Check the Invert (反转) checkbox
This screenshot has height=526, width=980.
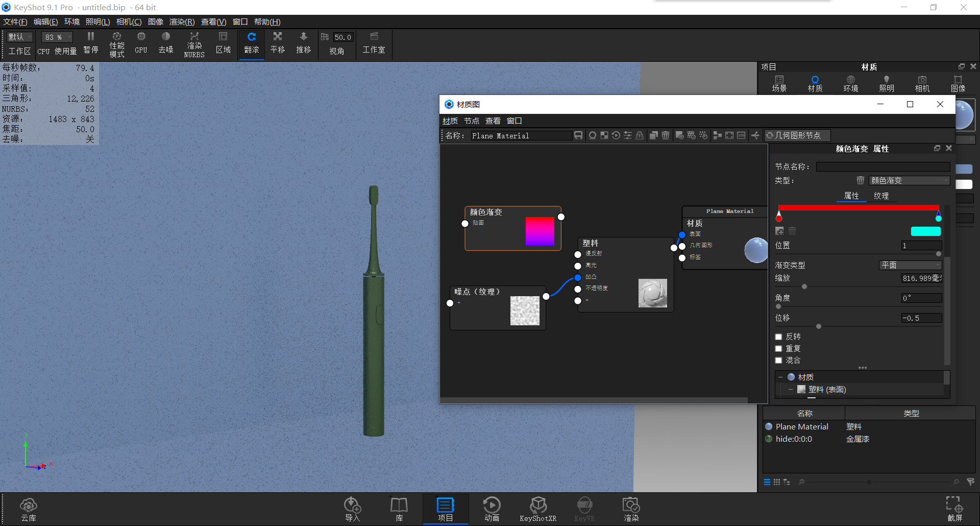(778, 337)
